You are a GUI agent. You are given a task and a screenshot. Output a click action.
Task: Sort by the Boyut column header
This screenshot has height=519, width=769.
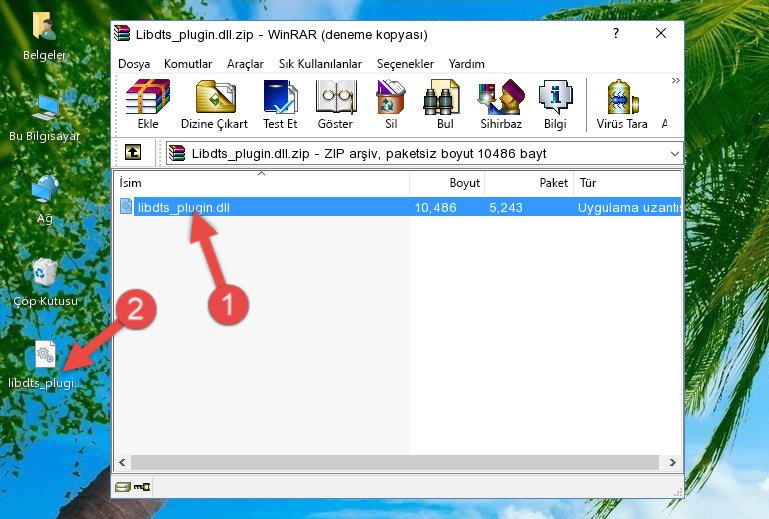[447, 183]
